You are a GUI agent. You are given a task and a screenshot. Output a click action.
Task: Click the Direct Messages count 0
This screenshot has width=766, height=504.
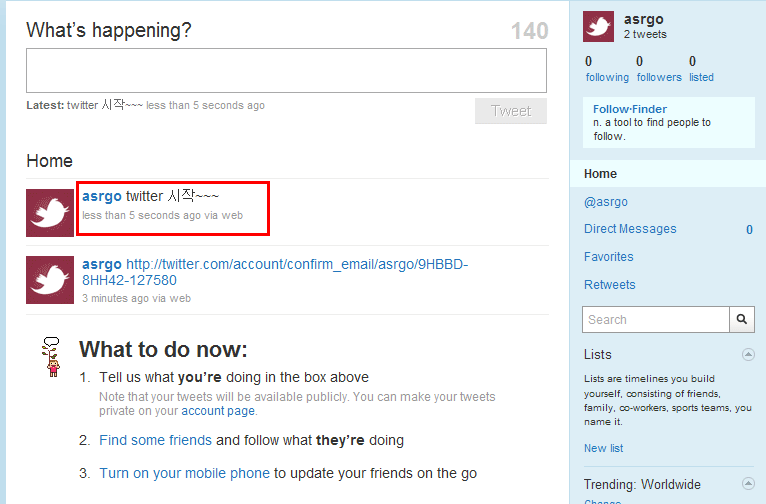[749, 230]
